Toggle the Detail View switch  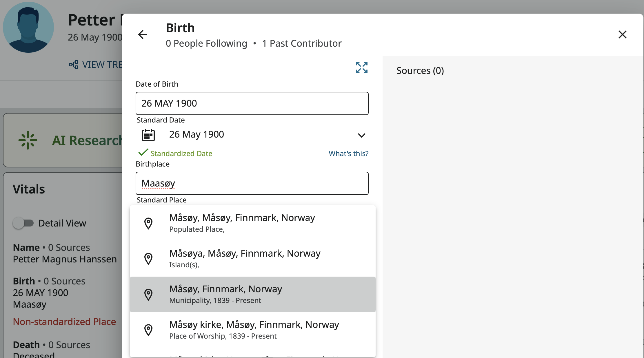[x=23, y=223]
